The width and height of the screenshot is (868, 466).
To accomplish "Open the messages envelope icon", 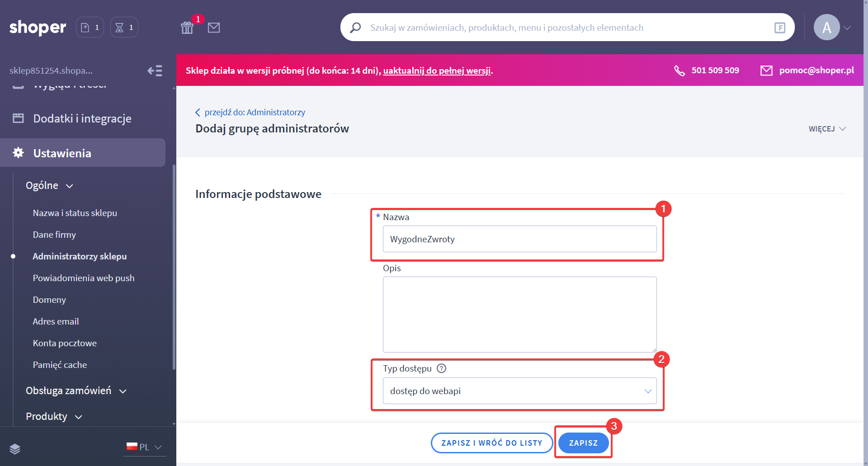I will (x=214, y=28).
